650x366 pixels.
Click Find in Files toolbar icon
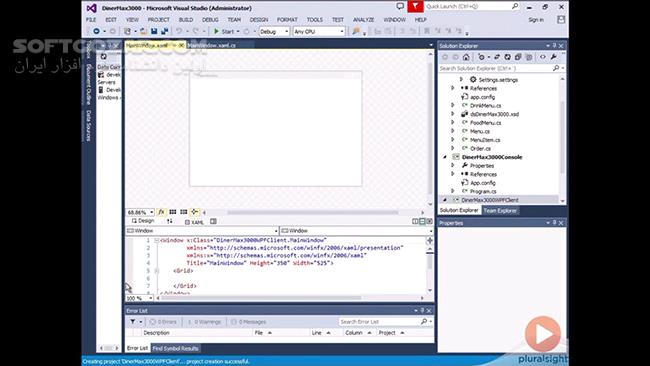click(356, 31)
